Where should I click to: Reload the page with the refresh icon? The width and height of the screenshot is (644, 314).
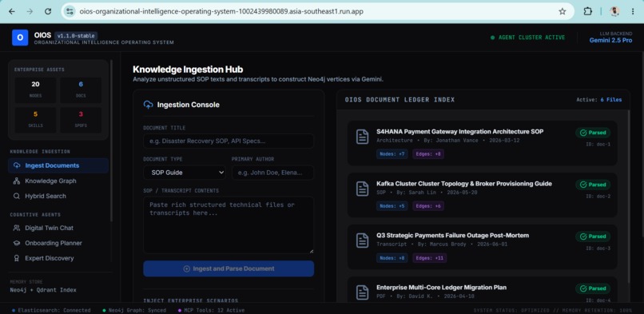click(x=48, y=11)
